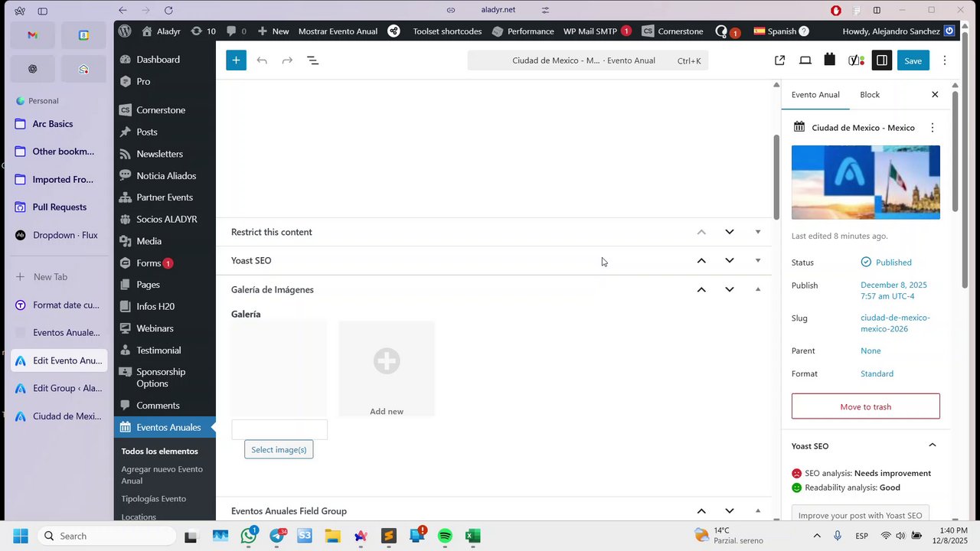This screenshot has height=551, width=980.
Task: Move Eventos Anuales Field Group down
Action: coord(729,510)
